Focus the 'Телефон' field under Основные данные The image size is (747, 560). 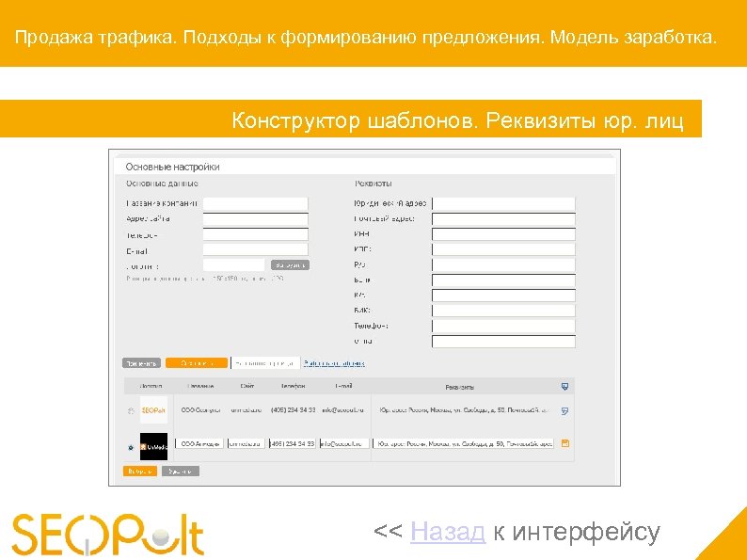255,234
